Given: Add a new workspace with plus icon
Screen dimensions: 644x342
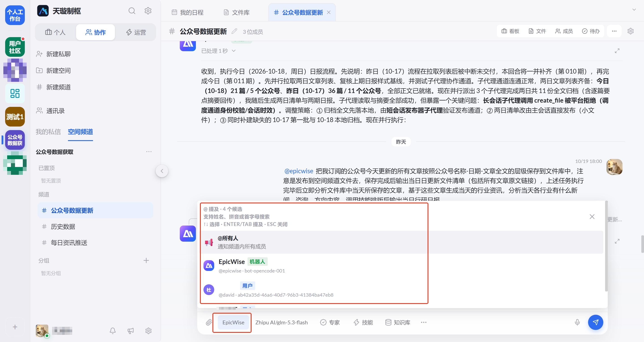Looking at the screenshot, I should [x=15, y=327].
